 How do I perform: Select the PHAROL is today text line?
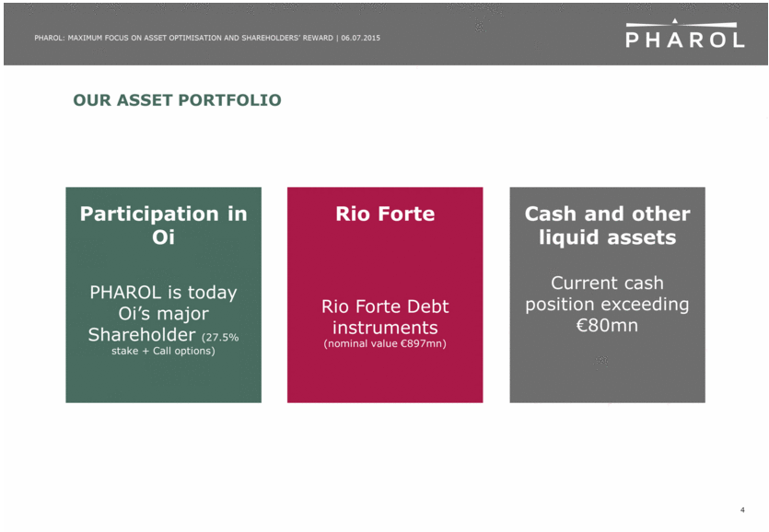point(163,292)
